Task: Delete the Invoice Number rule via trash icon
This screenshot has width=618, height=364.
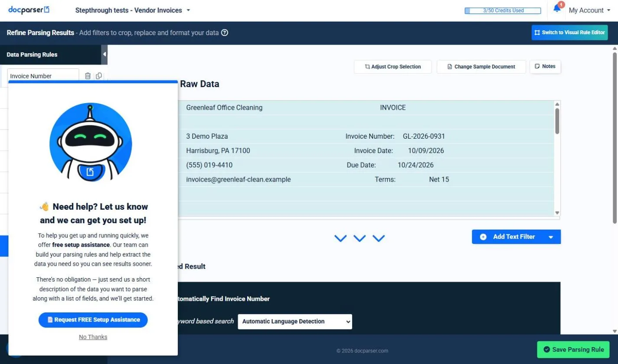Action: point(88,76)
